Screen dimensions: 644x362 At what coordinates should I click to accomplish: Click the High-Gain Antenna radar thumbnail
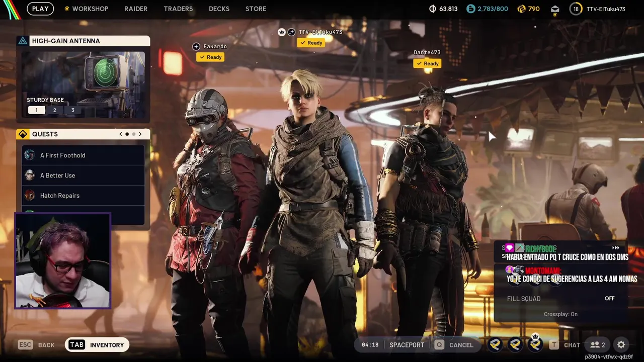pyautogui.click(x=83, y=84)
